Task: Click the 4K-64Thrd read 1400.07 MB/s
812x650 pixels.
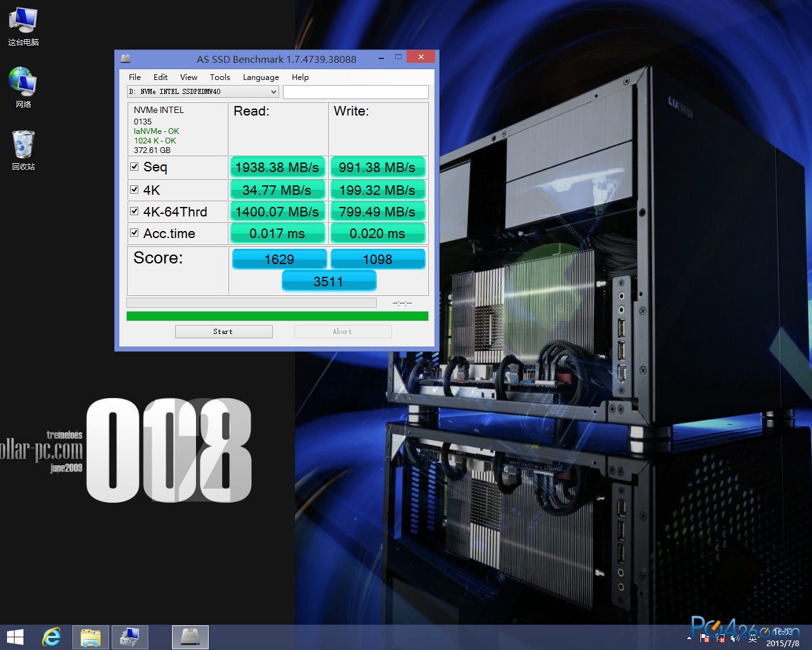Action: coord(277,211)
